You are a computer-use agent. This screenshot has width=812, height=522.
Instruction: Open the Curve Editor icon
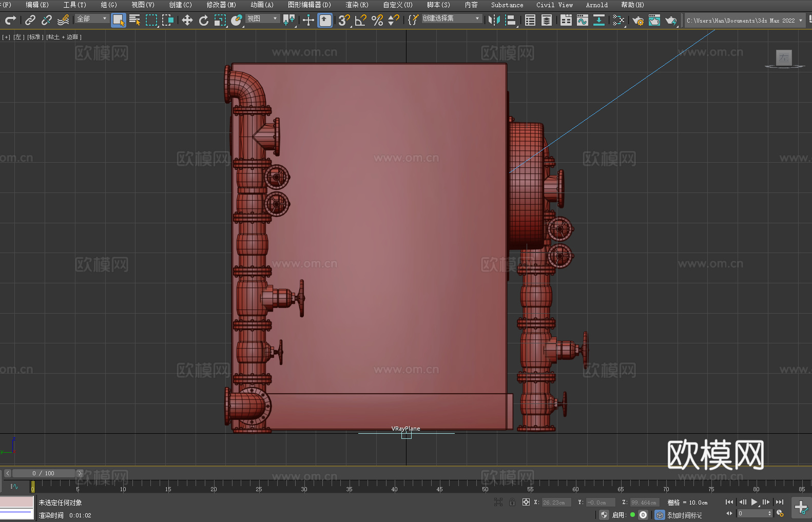tap(582, 20)
